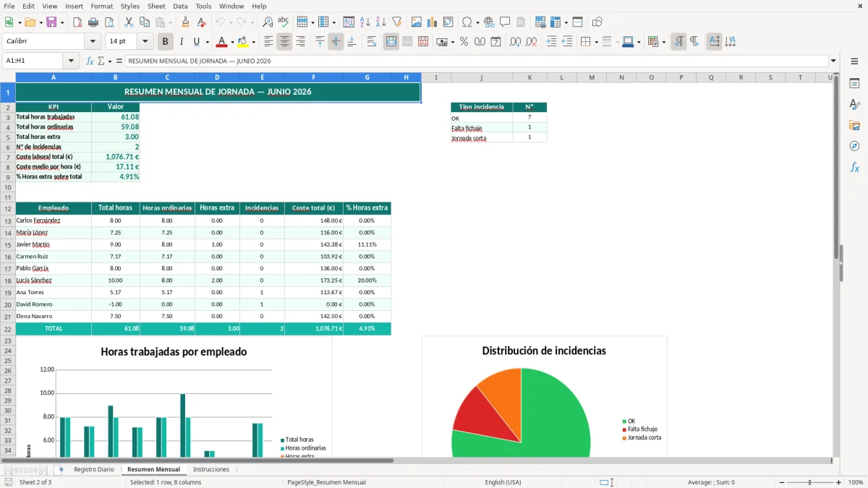
Task: Click Sort Descending icon
Action: coord(380,22)
